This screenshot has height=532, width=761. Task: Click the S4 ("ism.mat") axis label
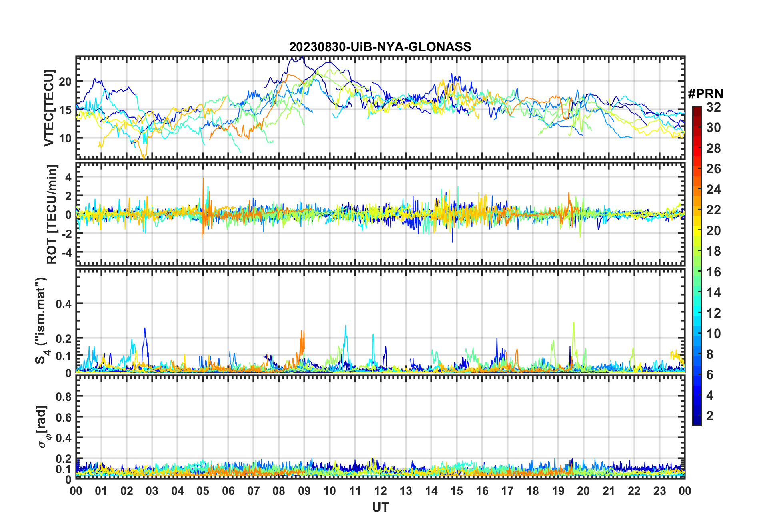(42, 320)
